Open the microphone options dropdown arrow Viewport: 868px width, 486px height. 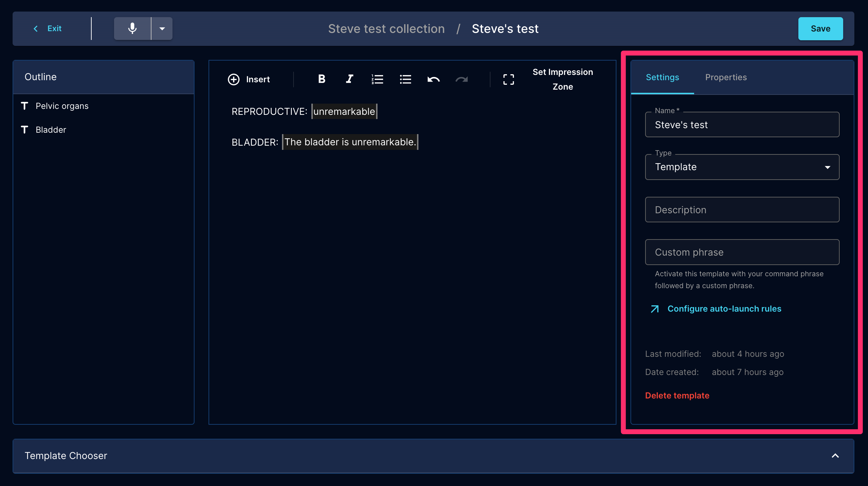click(x=162, y=28)
